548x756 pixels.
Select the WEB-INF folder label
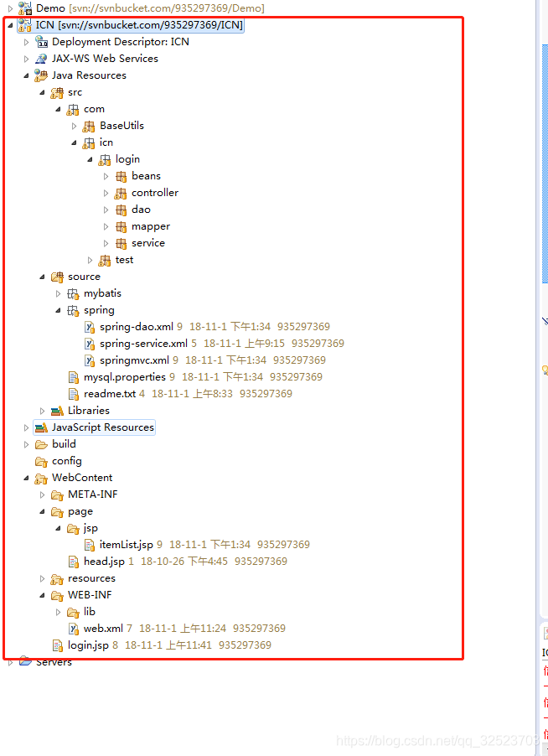coord(90,595)
